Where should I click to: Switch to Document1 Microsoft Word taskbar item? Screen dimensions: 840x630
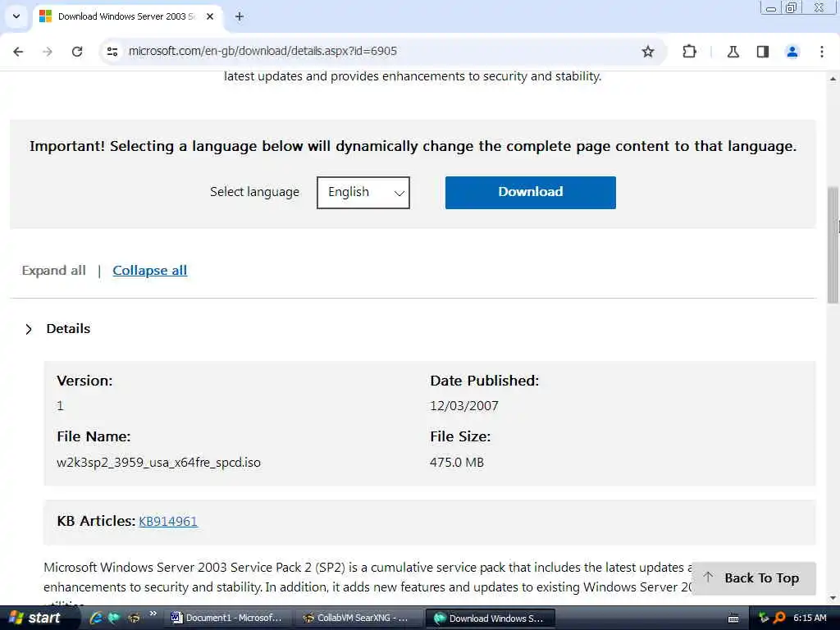pos(226,619)
